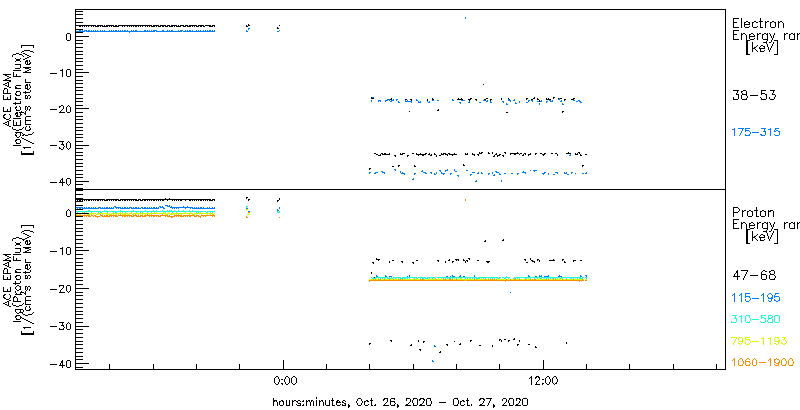The image size is (800, 410).
Task: Click the proton energy label 310-580
Action: pyautogui.click(x=756, y=320)
